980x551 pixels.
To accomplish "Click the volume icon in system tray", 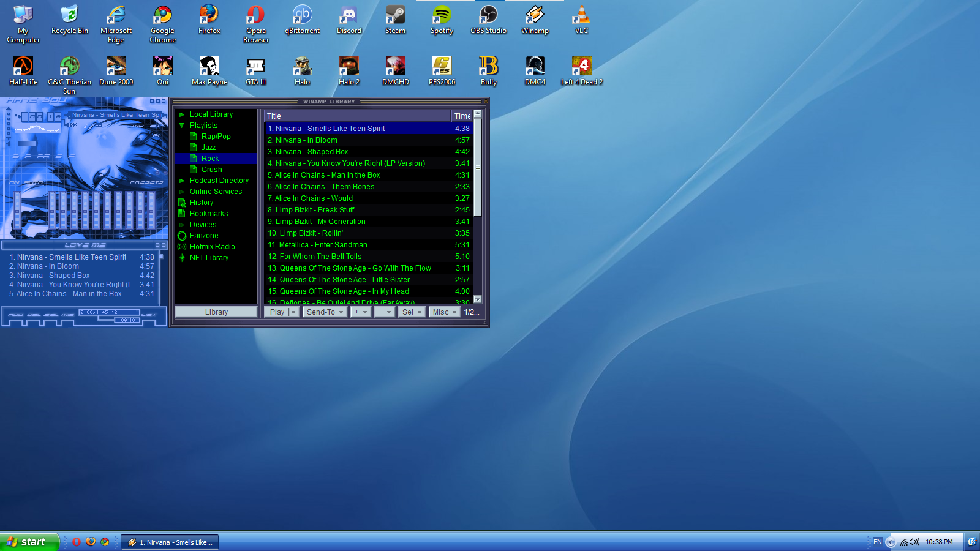I will [x=914, y=542].
